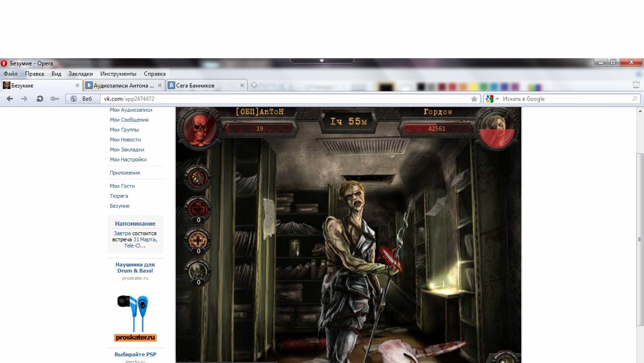Open Мои Закладки in the sidebar

click(127, 149)
